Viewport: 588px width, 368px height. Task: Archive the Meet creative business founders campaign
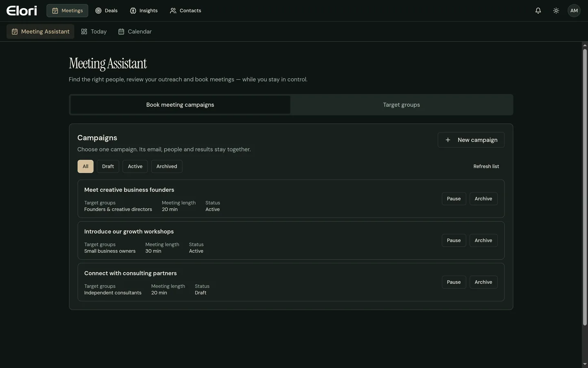coord(483,199)
